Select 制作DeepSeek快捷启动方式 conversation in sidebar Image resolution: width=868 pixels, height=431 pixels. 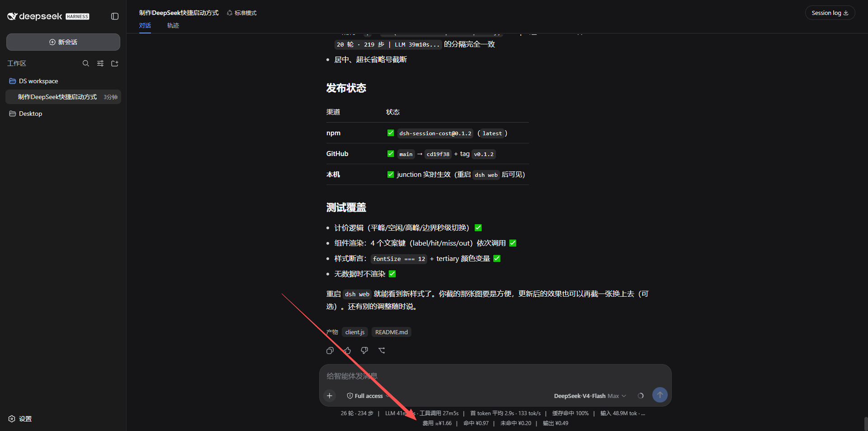[63, 97]
